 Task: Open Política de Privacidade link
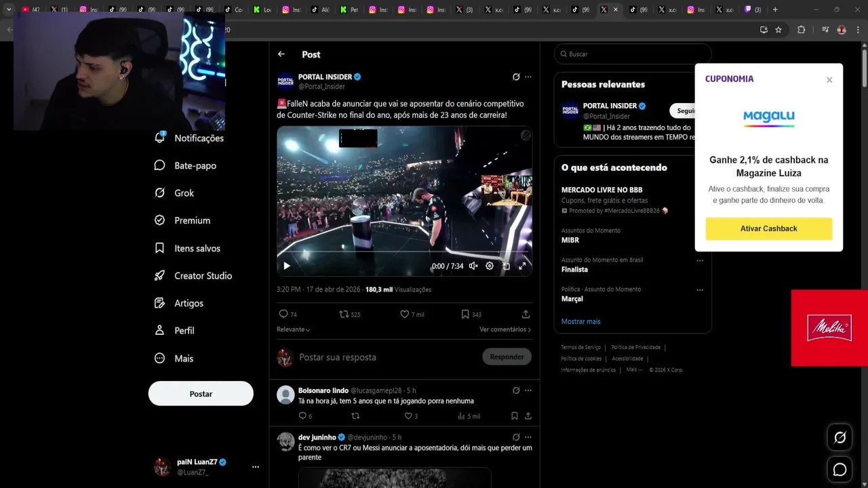click(x=635, y=347)
